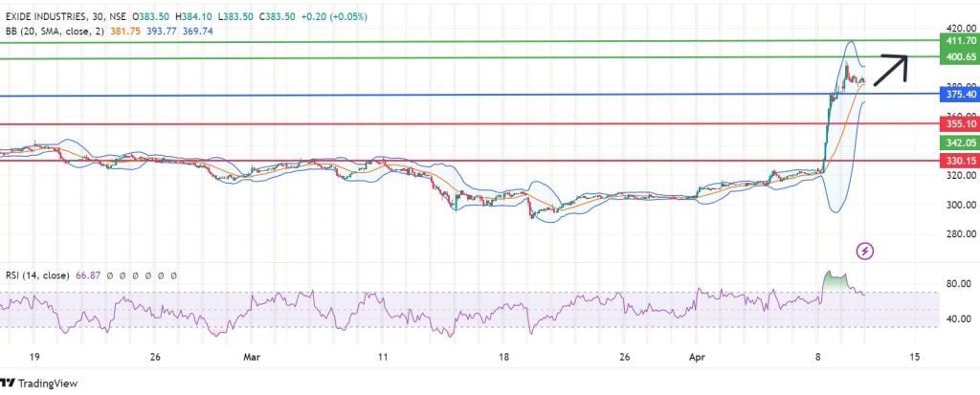This screenshot has width=980, height=395.
Task: Click the 280.00 price axis label
Action: [961, 234]
